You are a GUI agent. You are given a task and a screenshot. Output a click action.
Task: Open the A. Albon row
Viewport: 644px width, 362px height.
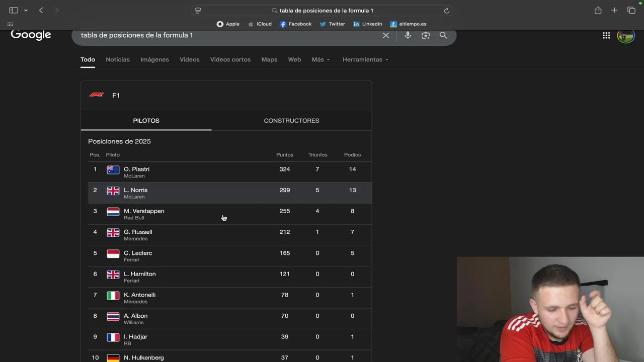(x=230, y=319)
